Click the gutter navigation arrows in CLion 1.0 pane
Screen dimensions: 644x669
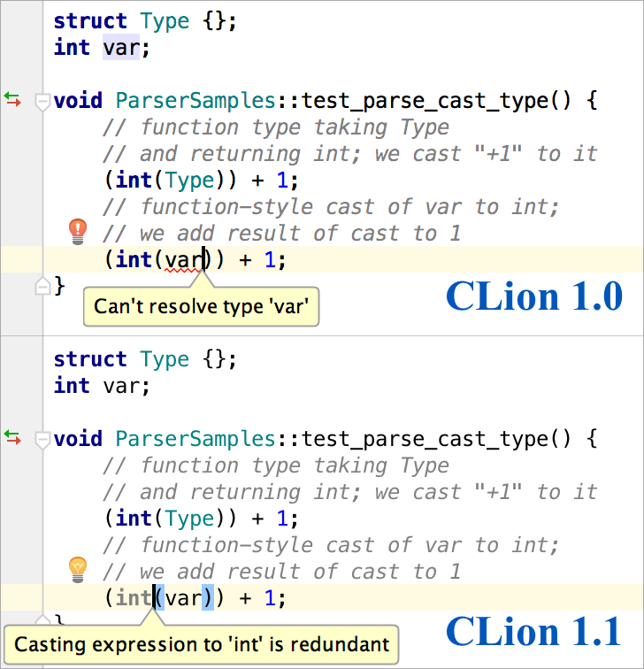pos(12,99)
